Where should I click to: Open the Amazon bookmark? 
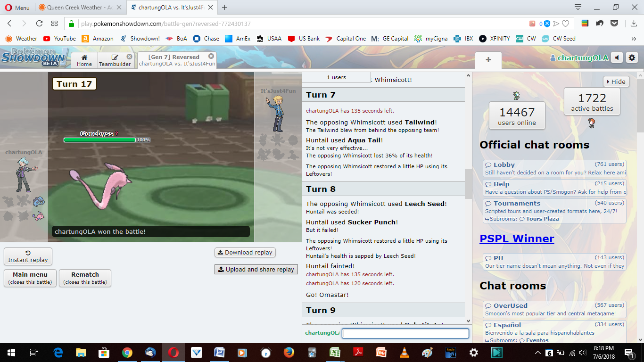(x=98, y=39)
